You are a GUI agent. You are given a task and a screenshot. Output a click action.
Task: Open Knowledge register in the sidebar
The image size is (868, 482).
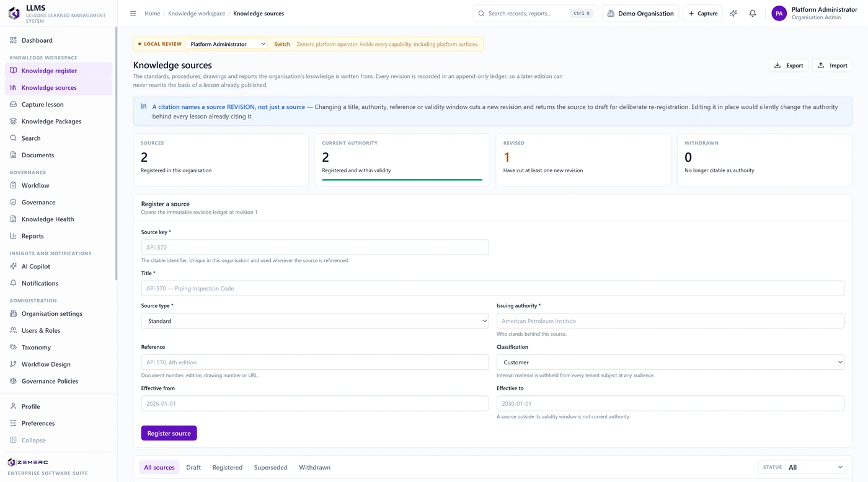[x=59, y=71]
